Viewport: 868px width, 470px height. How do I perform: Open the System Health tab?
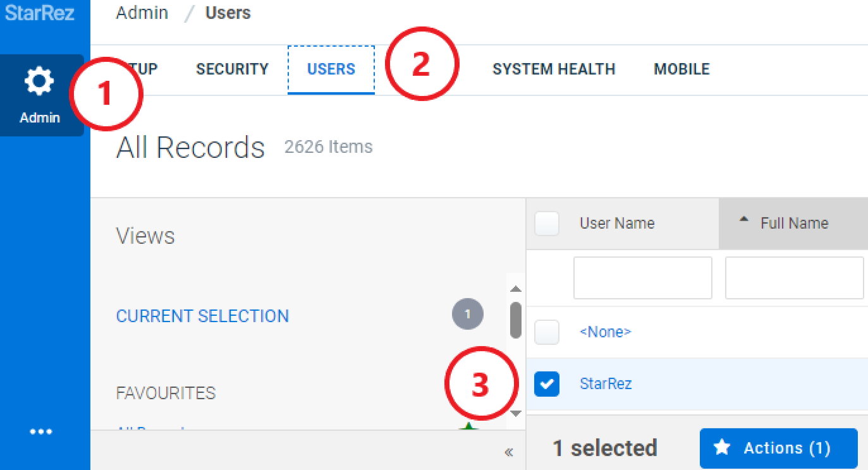pyautogui.click(x=554, y=69)
